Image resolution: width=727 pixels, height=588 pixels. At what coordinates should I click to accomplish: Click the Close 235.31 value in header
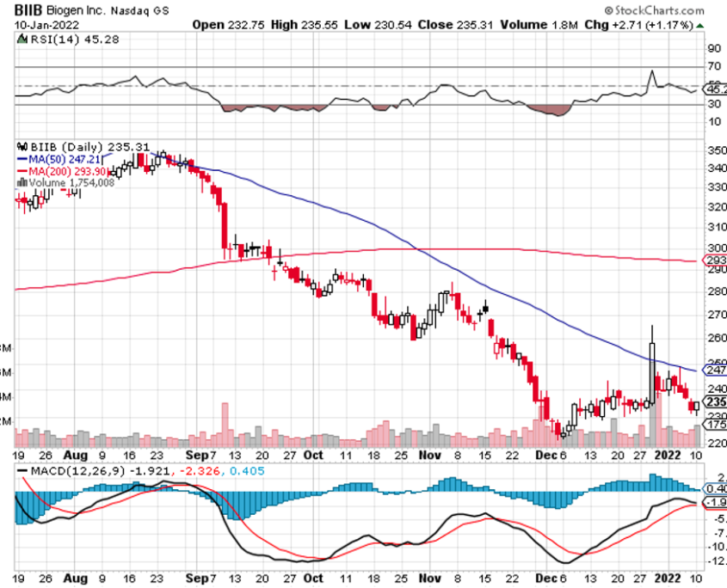(x=455, y=25)
